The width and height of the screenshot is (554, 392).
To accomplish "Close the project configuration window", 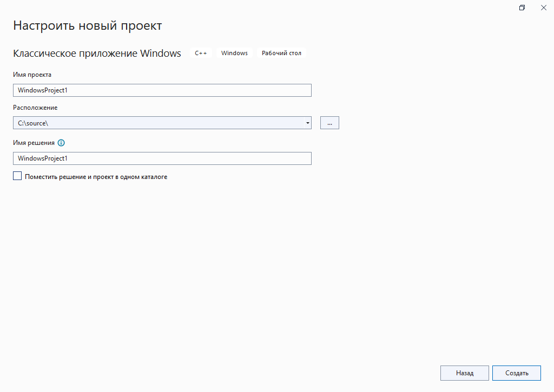I will coord(543,8).
